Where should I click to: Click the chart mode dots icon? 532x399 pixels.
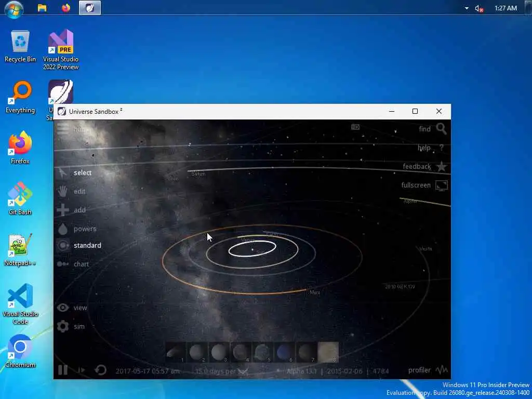point(63,264)
